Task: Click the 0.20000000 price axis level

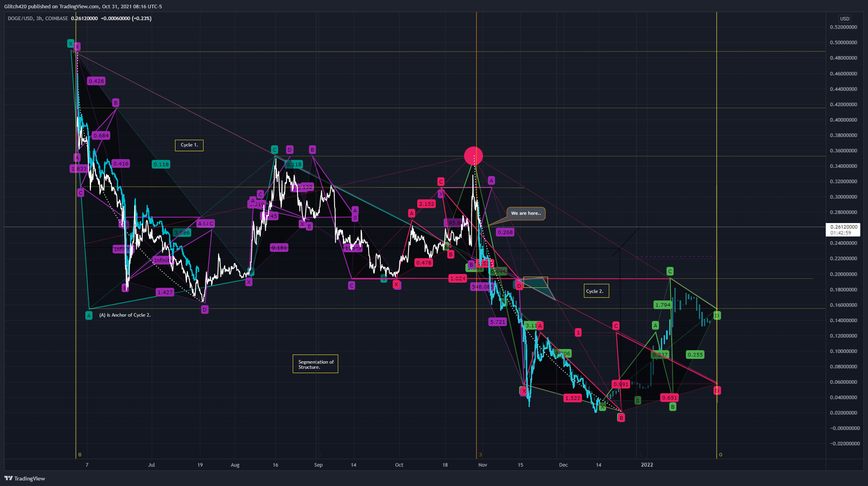Action: (844, 274)
